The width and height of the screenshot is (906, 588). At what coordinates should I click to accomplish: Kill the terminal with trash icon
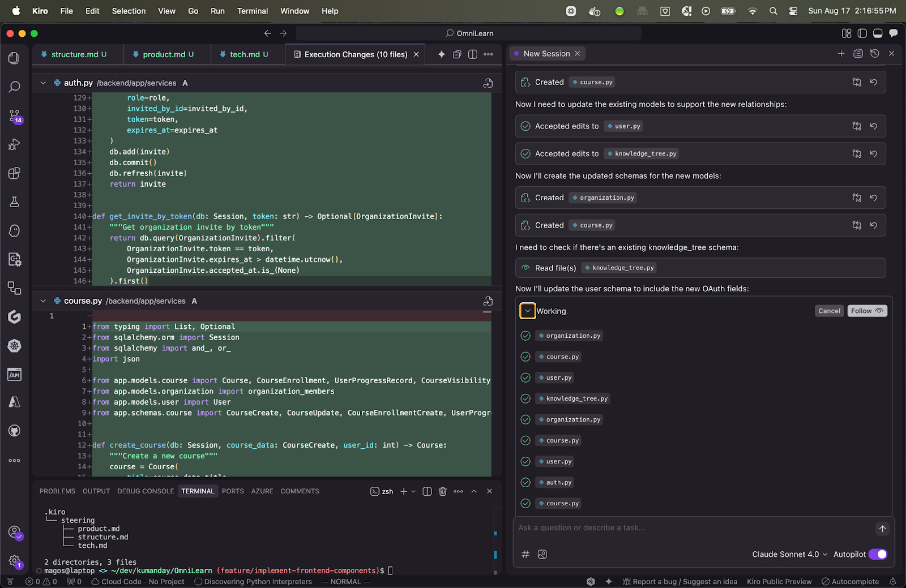(x=443, y=491)
